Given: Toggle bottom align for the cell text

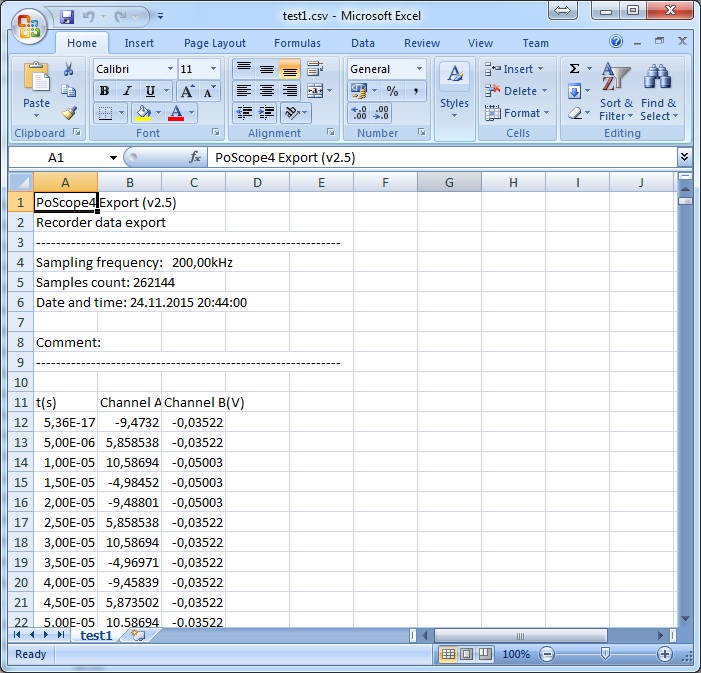Looking at the screenshot, I should [x=290, y=69].
